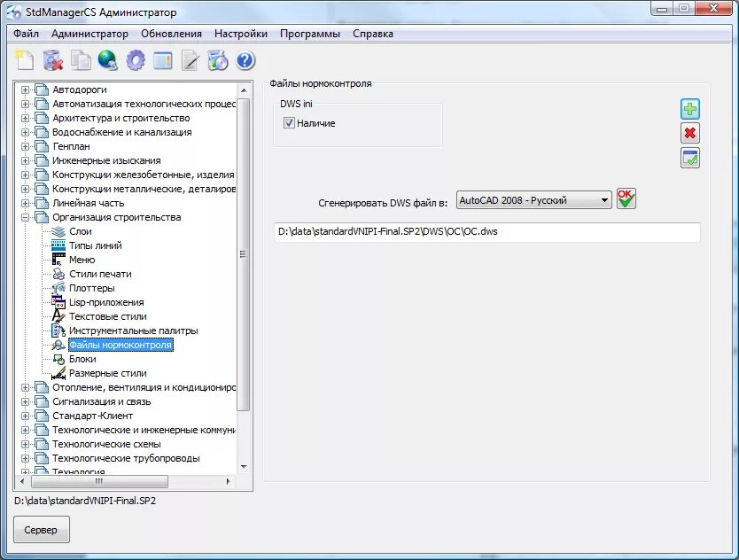The image size is (739, 560).
Task: Select the Текстовые стили tree node
Action: [107, 316]
